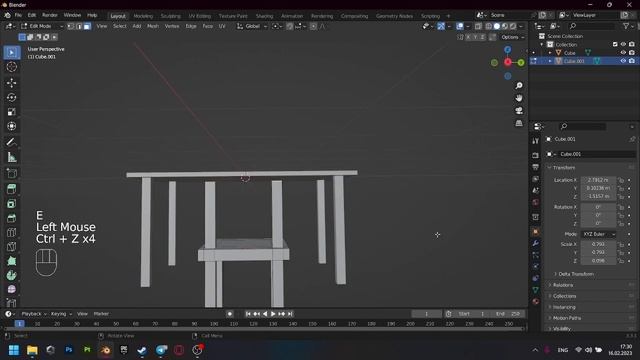The width and height of the screenshot is (640, 360).
Task: Open Modifiers wrench tab in properties
Action: pos(536,243)
